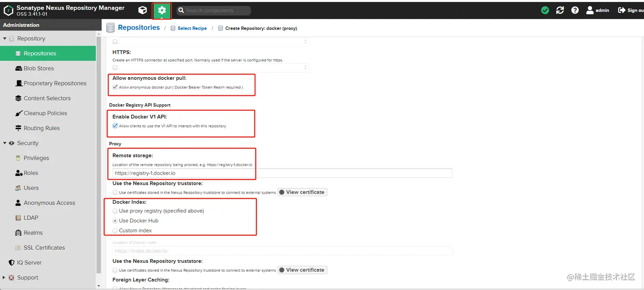Screen dimensions: 644x290
Task: Click the admin user icon
Action: (x=590, y=10)
